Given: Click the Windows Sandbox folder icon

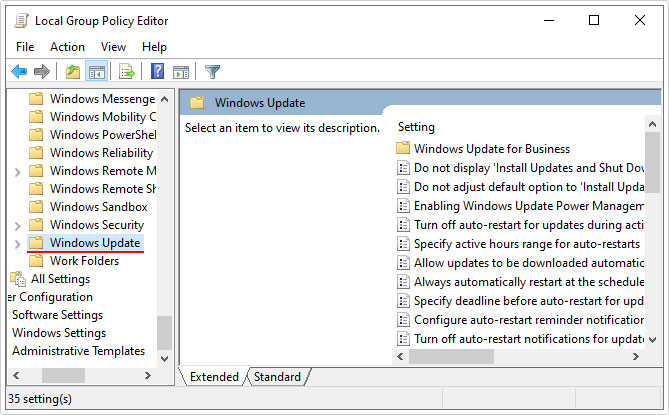Looking at the screenshot, I should [36, 206].
